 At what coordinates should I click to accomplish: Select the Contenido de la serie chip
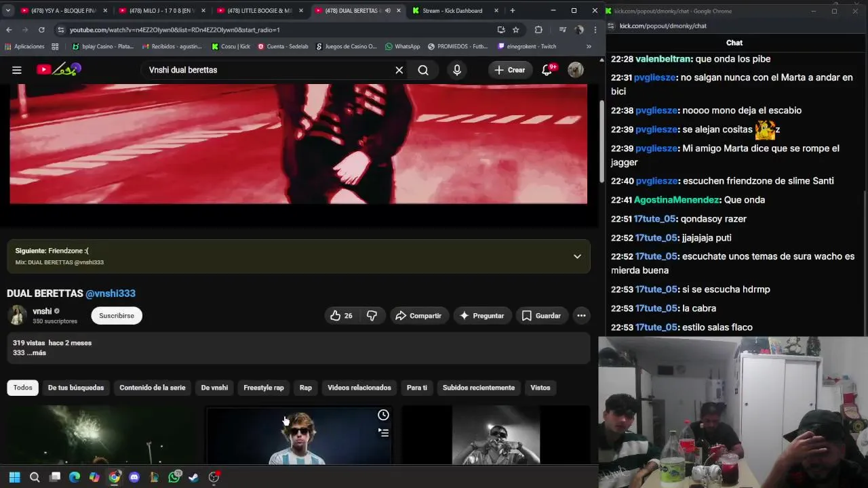[153, 388]
